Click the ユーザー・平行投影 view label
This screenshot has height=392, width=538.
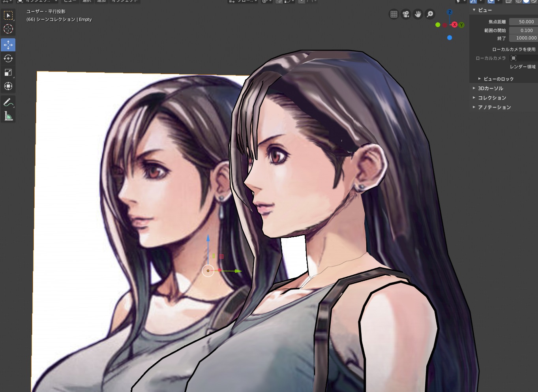(x=46, y=11)
